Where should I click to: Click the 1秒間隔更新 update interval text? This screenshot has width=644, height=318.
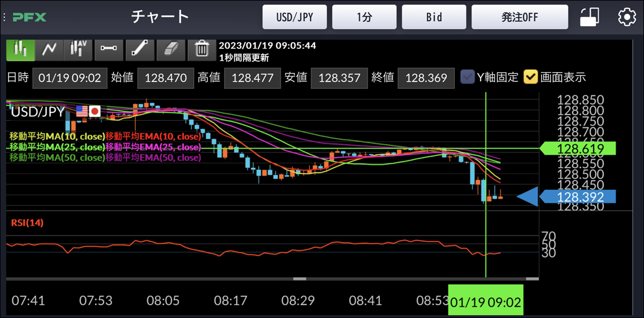pyautogui.click(x=244, y=58)
